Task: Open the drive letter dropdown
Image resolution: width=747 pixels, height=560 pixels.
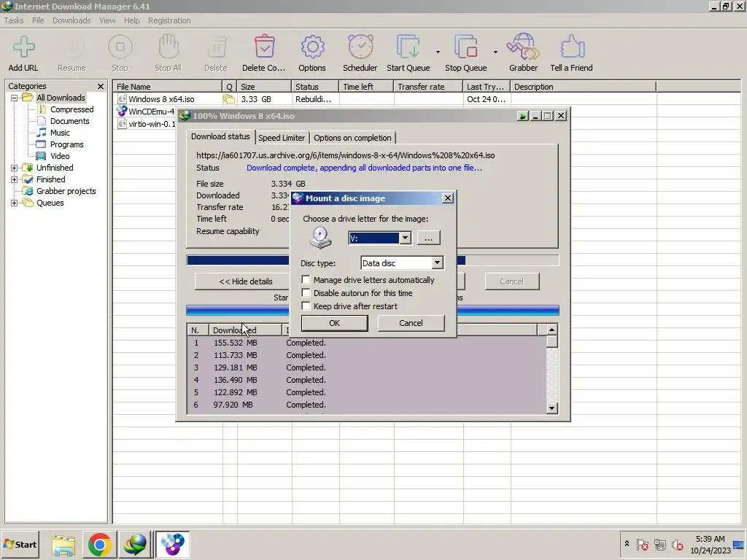Action: pyautogui.click(x=405, y=238)
